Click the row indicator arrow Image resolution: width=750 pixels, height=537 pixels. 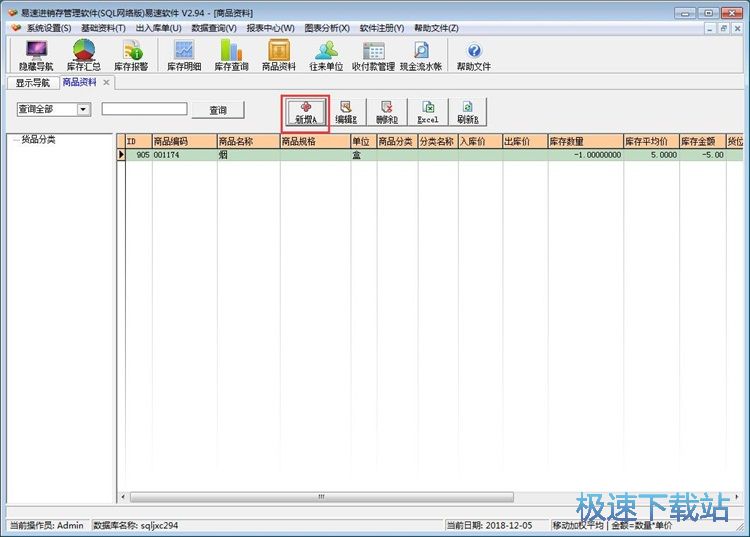[121, 154]
